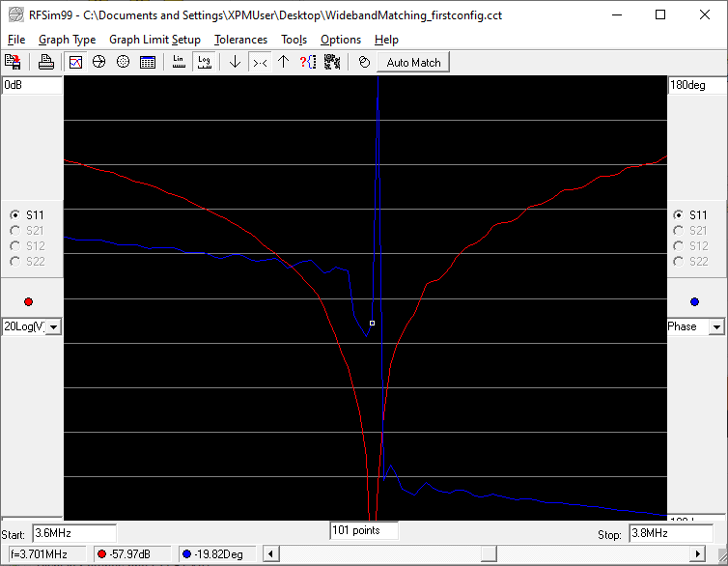Open the 20Log left axis dropdown
This screenshot has width=728, height=566.
coord(52,326)
